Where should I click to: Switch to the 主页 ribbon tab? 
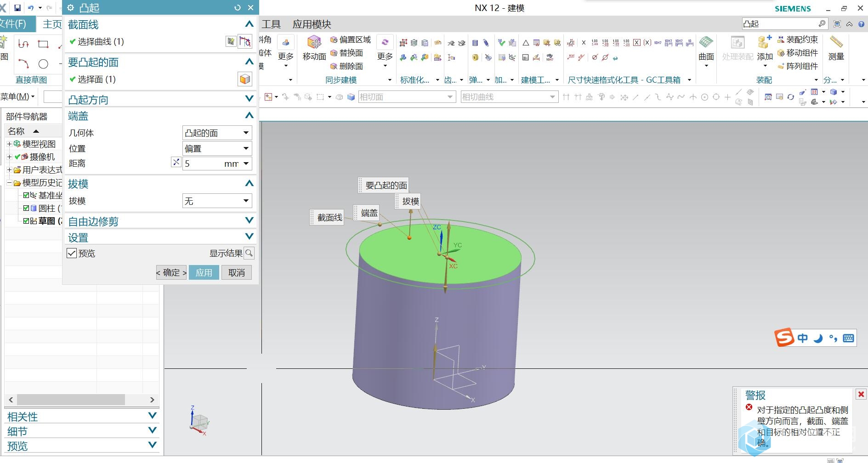52,24
